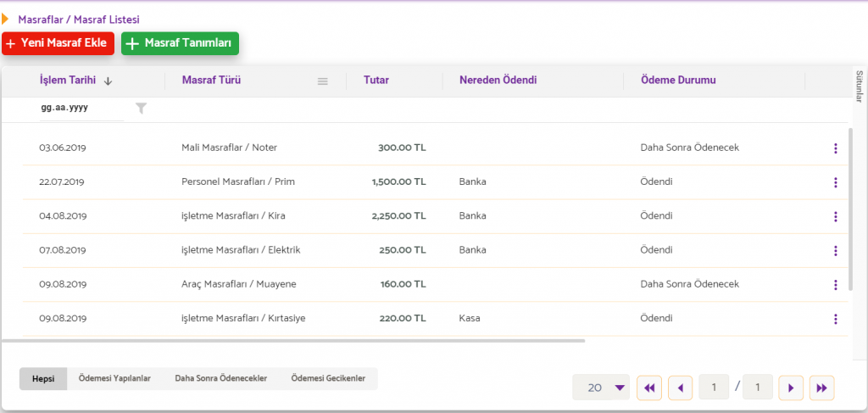Image resolution: width=868 pixels, height=413 pixels.
Task: Open the three-dot menu for Prim expense row
Action: pos(835,182)
